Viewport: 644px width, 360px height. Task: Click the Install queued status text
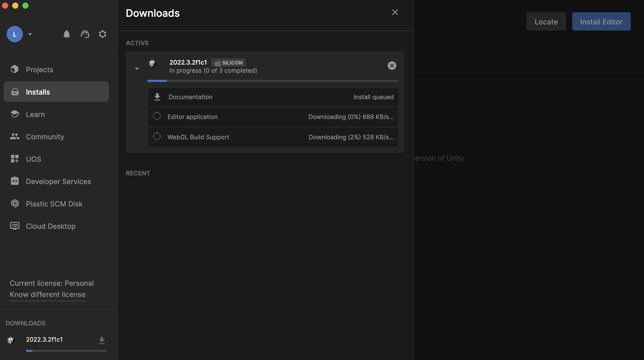pyautogui.click(x=373, y=97)
